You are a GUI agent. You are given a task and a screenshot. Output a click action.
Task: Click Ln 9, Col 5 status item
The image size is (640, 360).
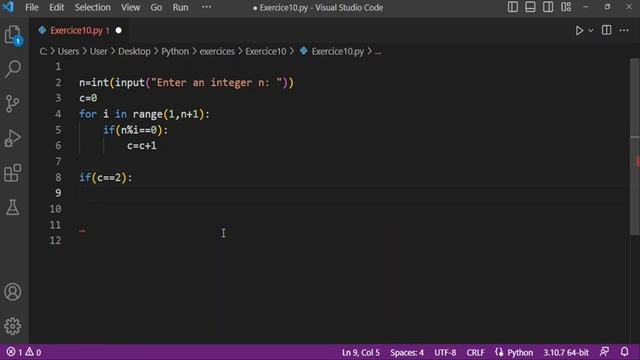tap(361, 352)
